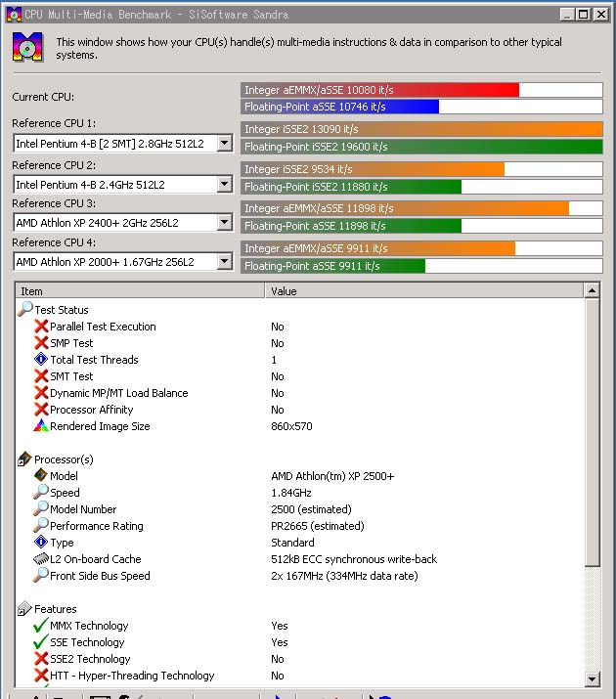Viewport: 616px width, 699px height.
Task: Click the colored Rendered Image Size icon
Action: (41, 426)
